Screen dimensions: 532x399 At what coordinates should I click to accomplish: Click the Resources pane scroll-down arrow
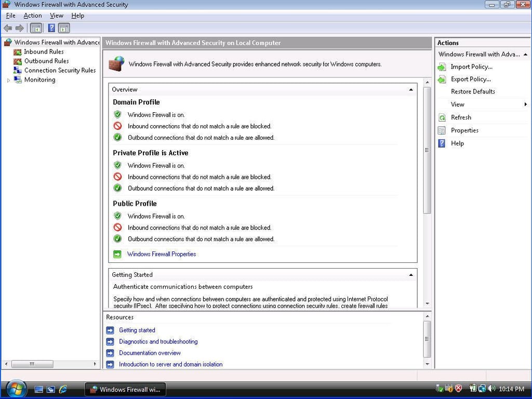pyautogui.click(x=428, y=364)
